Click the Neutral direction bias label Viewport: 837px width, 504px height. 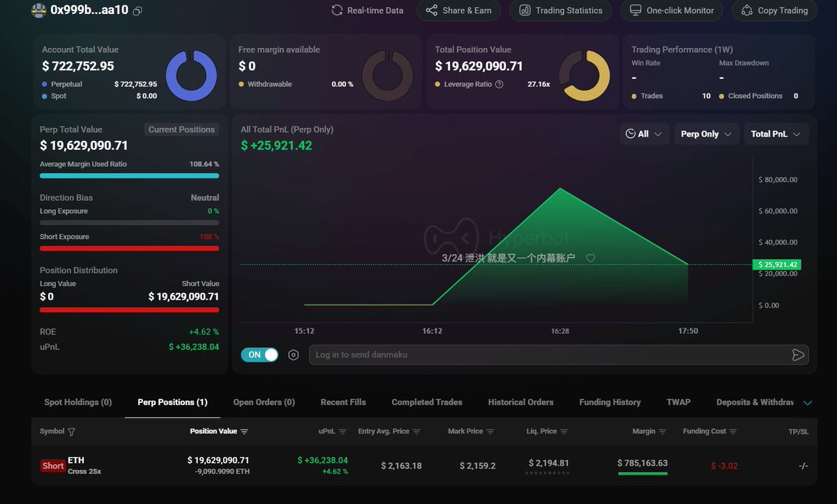tap(205, 198)
